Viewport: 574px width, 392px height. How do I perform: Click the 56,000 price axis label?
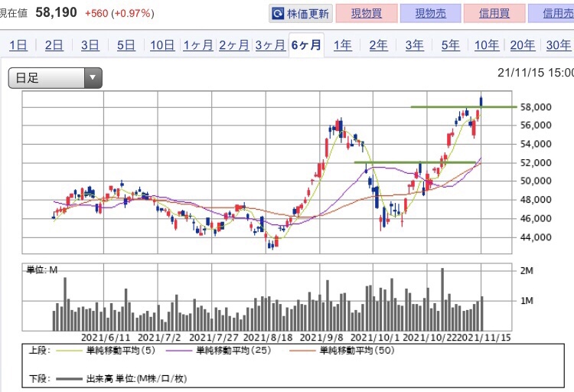(x=536, y=126)
